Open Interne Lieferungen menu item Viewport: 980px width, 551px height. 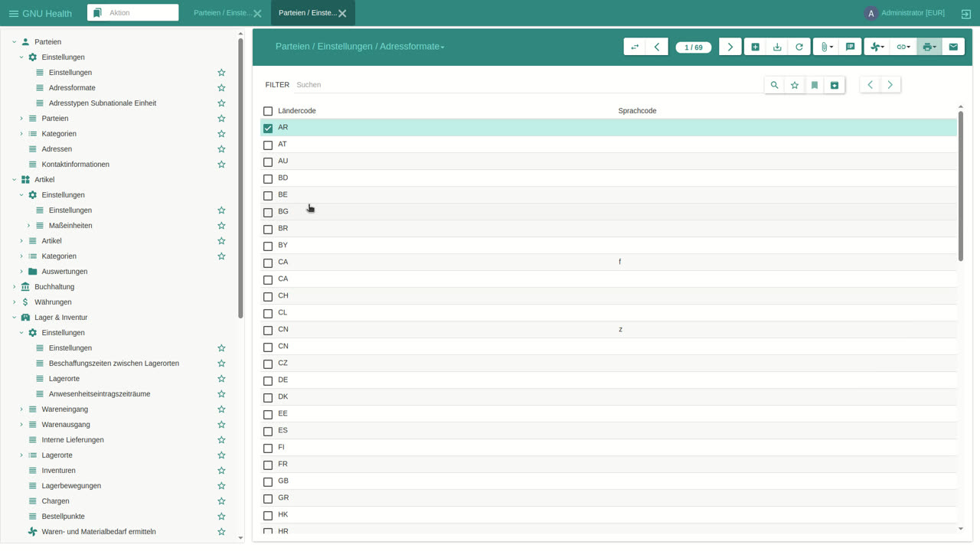click(x=73, y=440)
